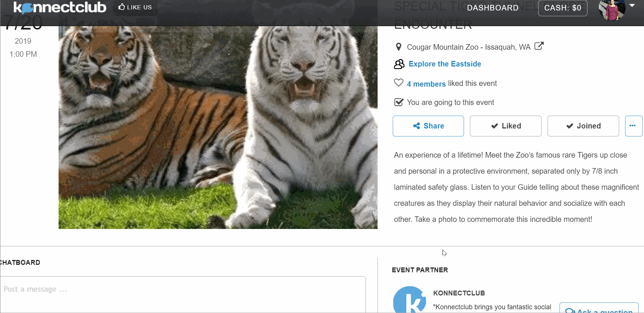Click the group members icon
Image resolution: width=644 pixels, height=313 pixels.
399,64
